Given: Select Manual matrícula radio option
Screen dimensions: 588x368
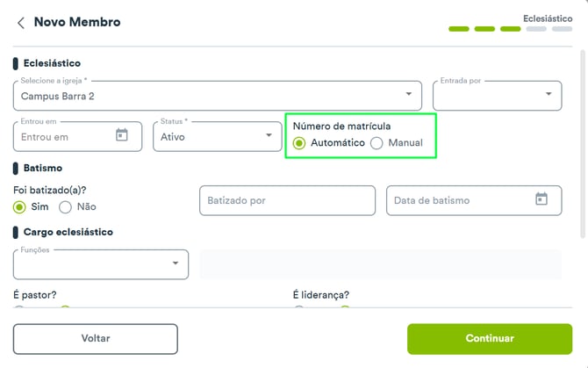Looking at the screenshot, I should click(x=376, y=143).
